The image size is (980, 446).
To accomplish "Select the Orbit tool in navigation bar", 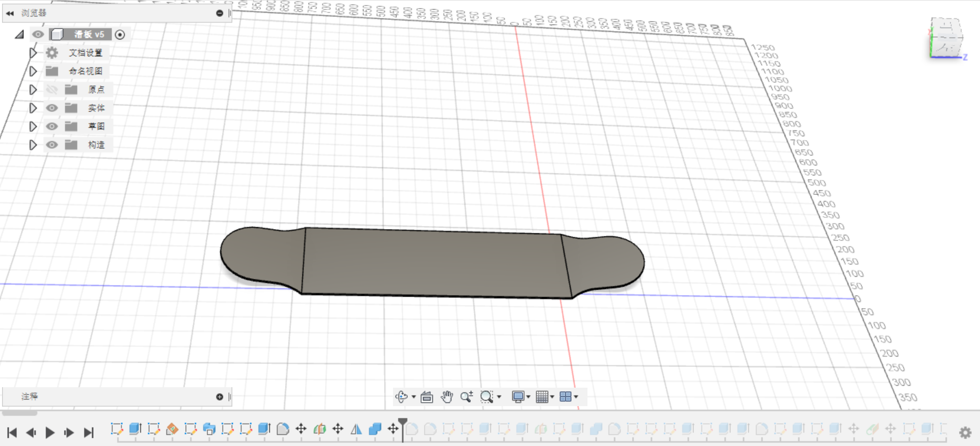I will coord(401,396).
